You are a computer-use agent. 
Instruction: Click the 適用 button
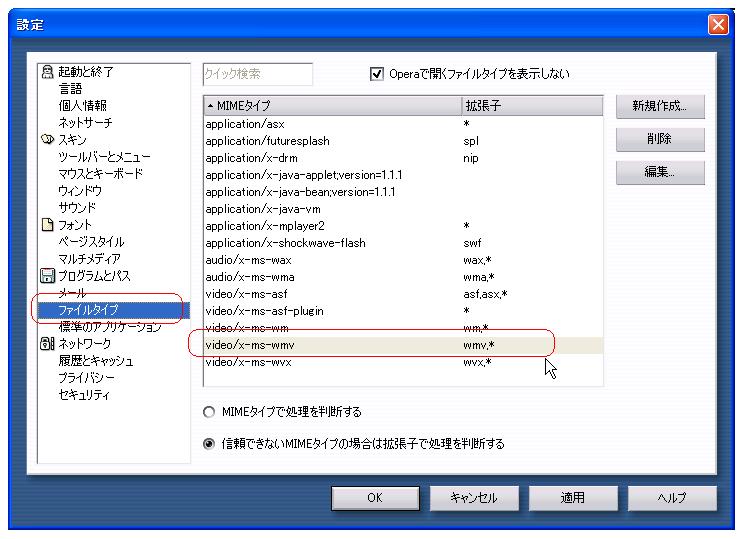573,498
